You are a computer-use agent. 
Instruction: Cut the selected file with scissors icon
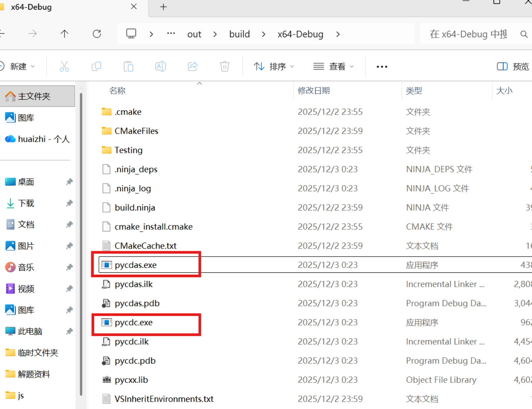[x=64, y=66]
